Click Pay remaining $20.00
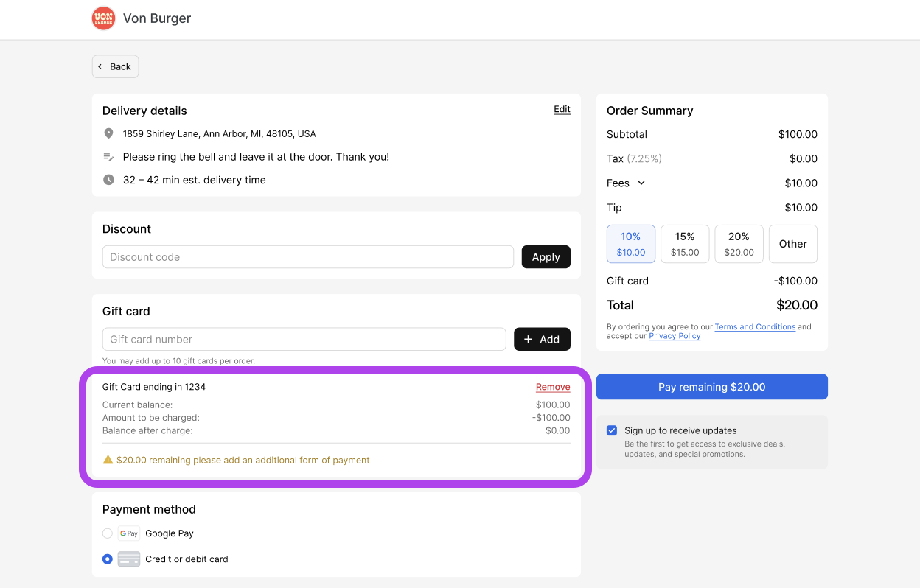 tap(711, 386)
